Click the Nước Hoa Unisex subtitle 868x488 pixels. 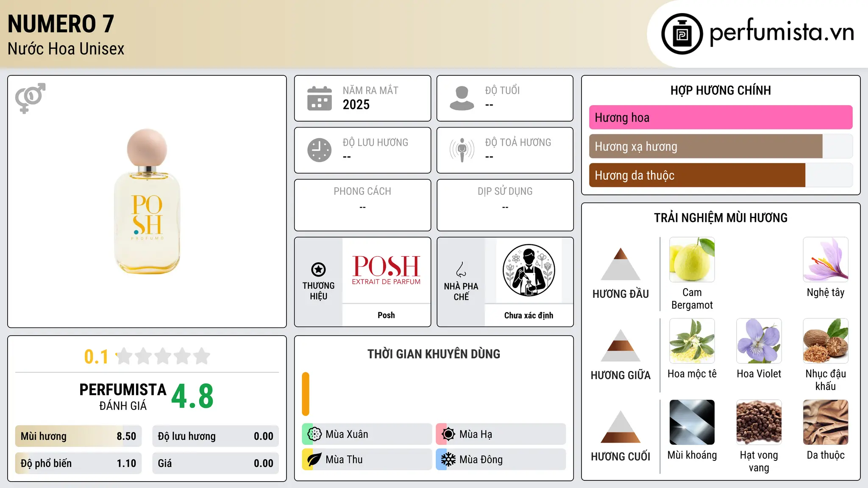(66, 49)
